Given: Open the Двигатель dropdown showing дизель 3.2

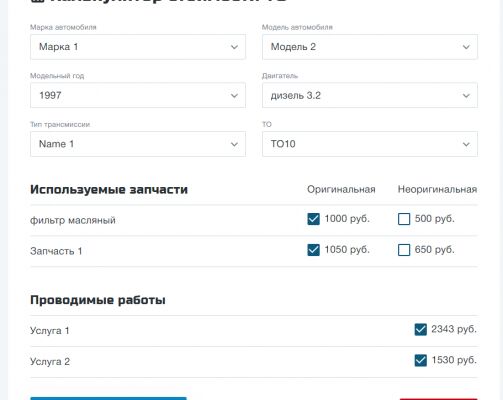Looking at the screenshot, I should pyautogui.click(x=370, y=95).
